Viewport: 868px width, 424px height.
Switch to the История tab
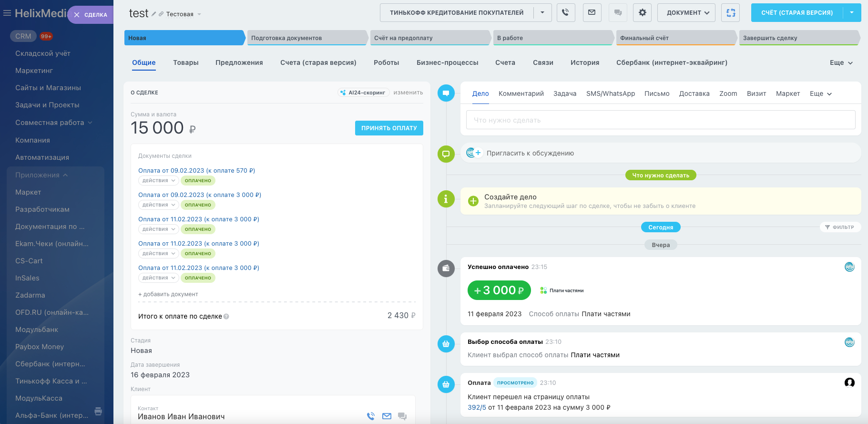coord(585,62)
